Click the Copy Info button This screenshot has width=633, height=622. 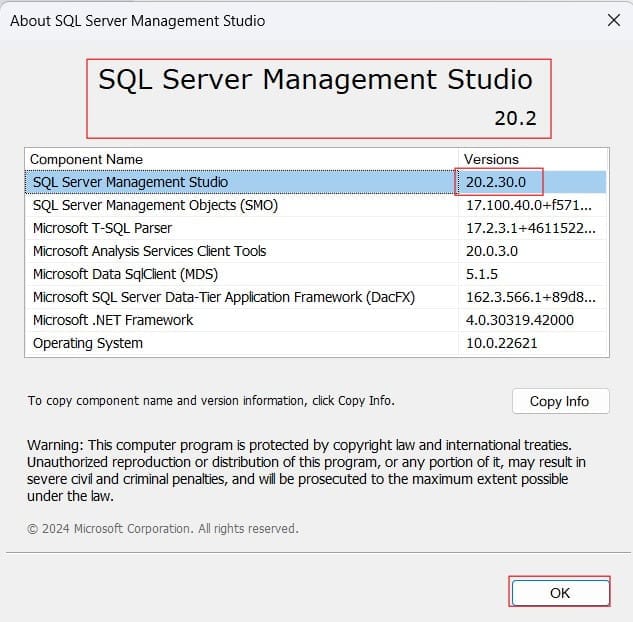(560, 401)
